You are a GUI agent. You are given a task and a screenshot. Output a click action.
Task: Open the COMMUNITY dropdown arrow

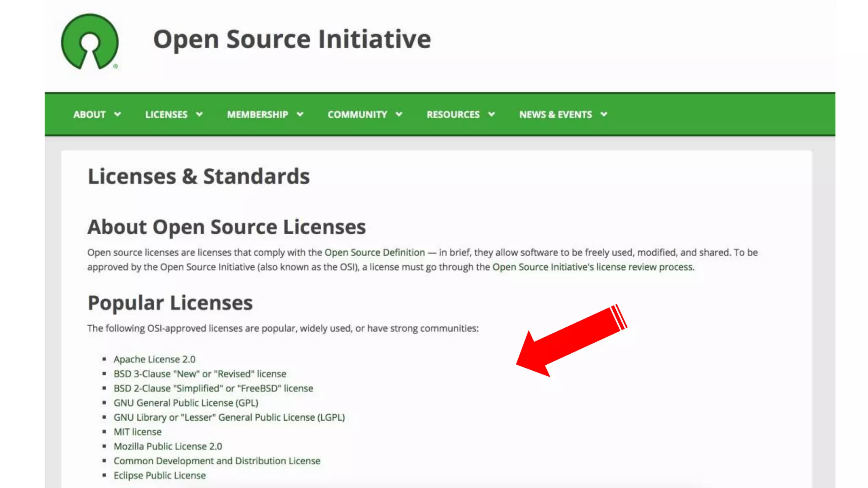pos(399,114)
